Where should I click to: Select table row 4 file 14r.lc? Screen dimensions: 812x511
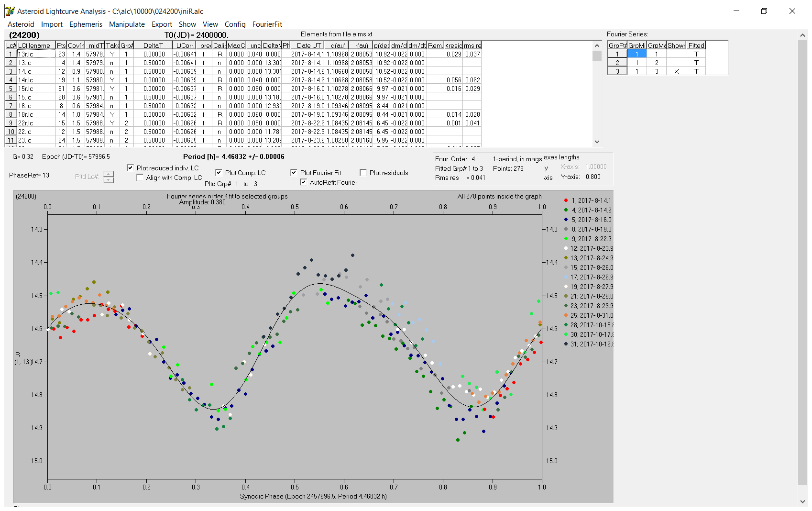[36, 80]
